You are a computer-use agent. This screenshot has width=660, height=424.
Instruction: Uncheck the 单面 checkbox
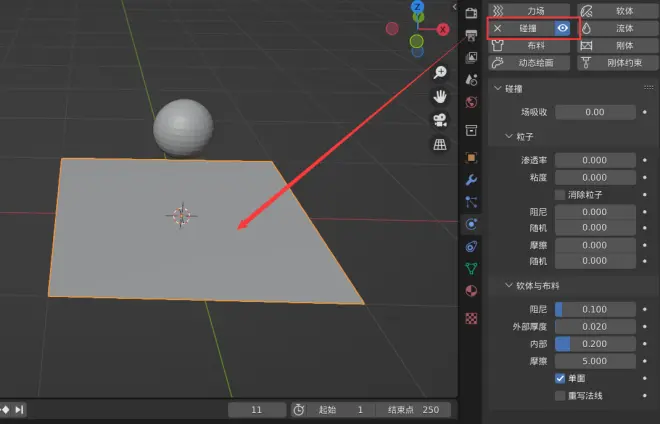[x=560, y=378]
